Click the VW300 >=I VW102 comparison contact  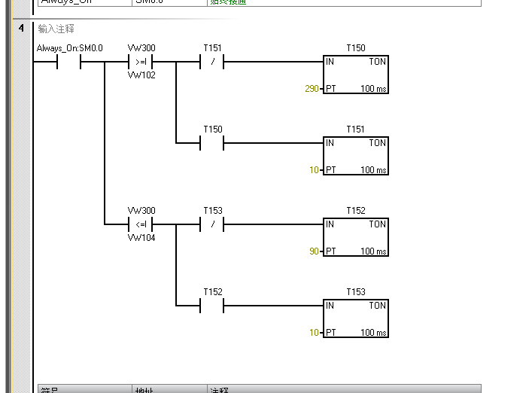pos(141,62)
